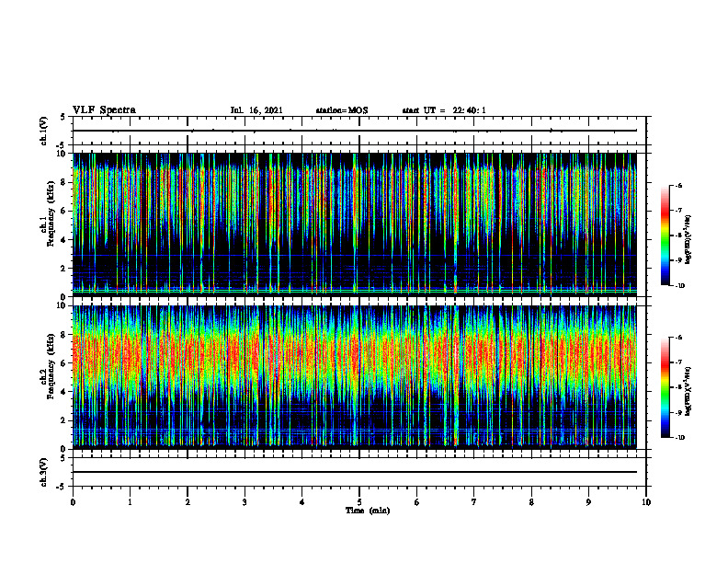This screenshot has height=563, width=728.
Task: Click time axis tick label "7"
Action: 474,502
